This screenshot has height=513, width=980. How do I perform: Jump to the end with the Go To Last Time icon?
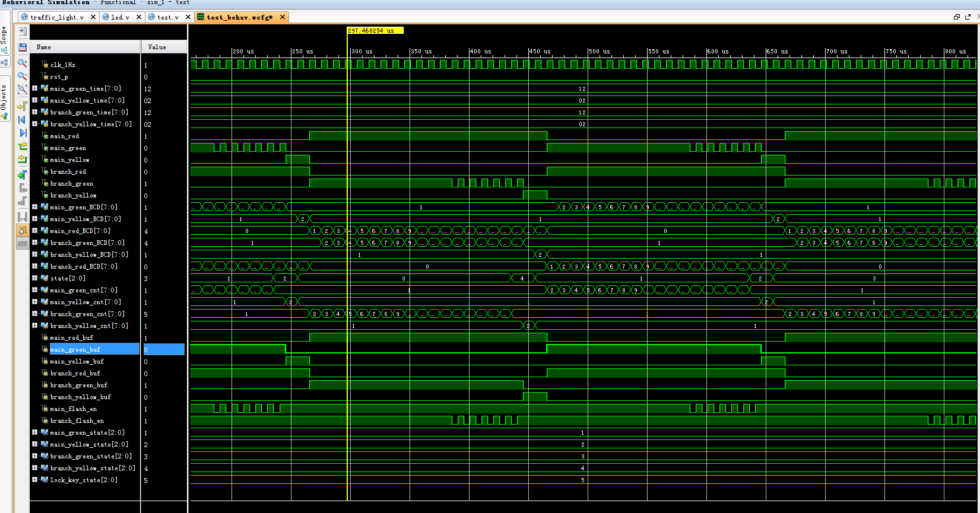[x=23, y=133]
